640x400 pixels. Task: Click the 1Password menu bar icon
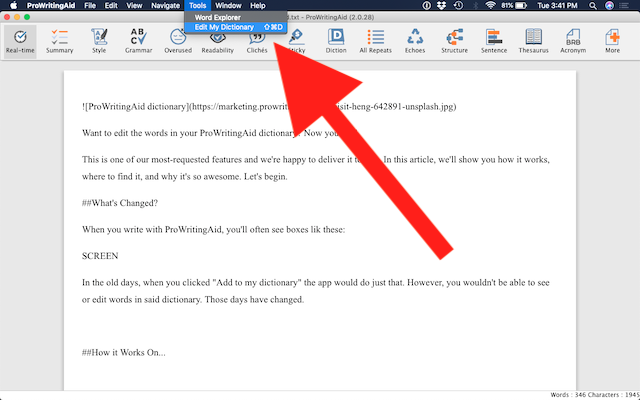pos(427,5)
